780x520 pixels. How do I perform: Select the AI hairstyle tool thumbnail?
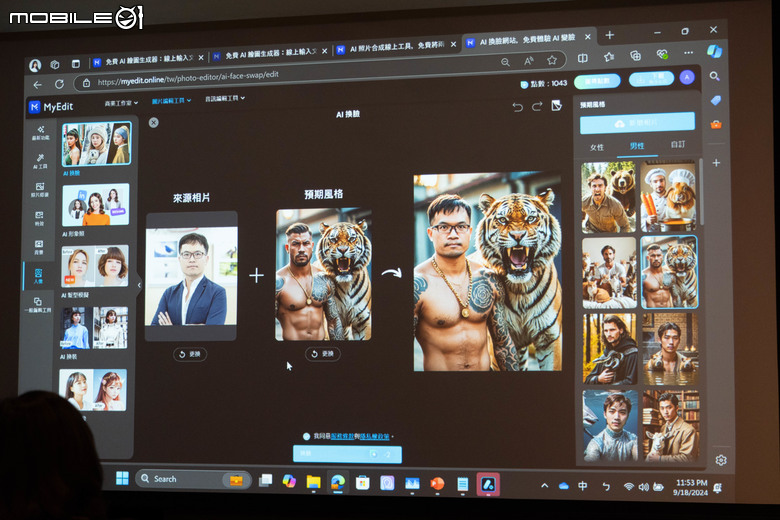click(95, 266)
